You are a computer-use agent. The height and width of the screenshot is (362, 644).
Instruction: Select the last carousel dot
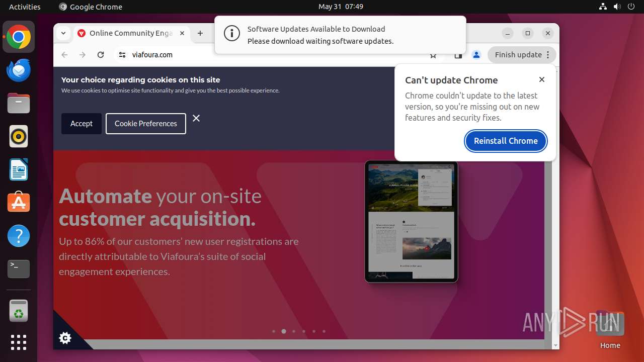tap(324, 331)
